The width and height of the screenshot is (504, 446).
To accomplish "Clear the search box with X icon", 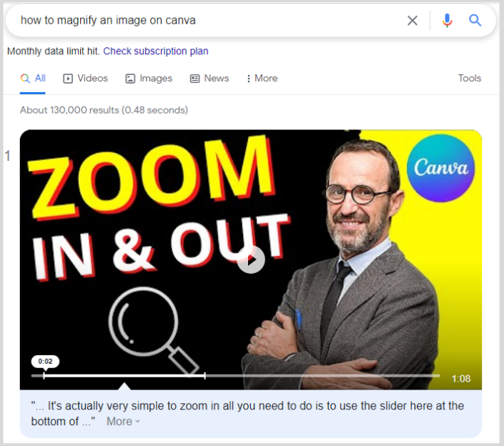I will (x=412, y=21).
